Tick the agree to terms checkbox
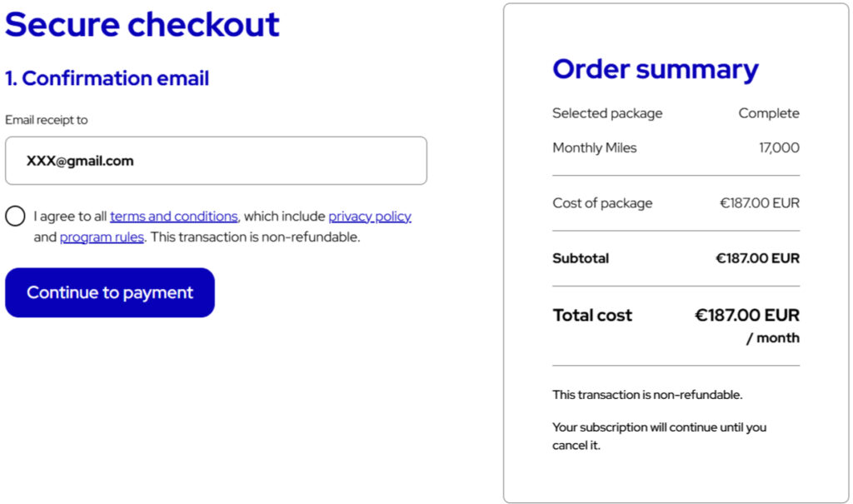Viewport: 853px width, 504px height. click(x=15, y=217)
